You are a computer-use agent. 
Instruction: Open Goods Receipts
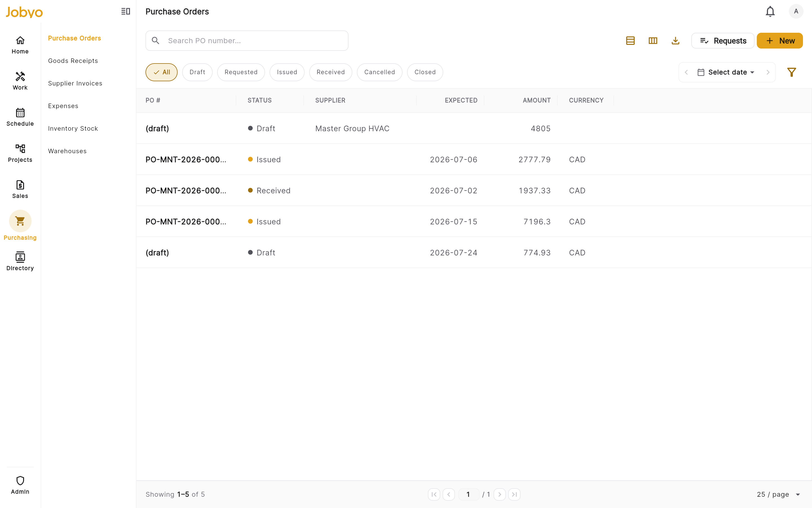(x=73, y=61)
